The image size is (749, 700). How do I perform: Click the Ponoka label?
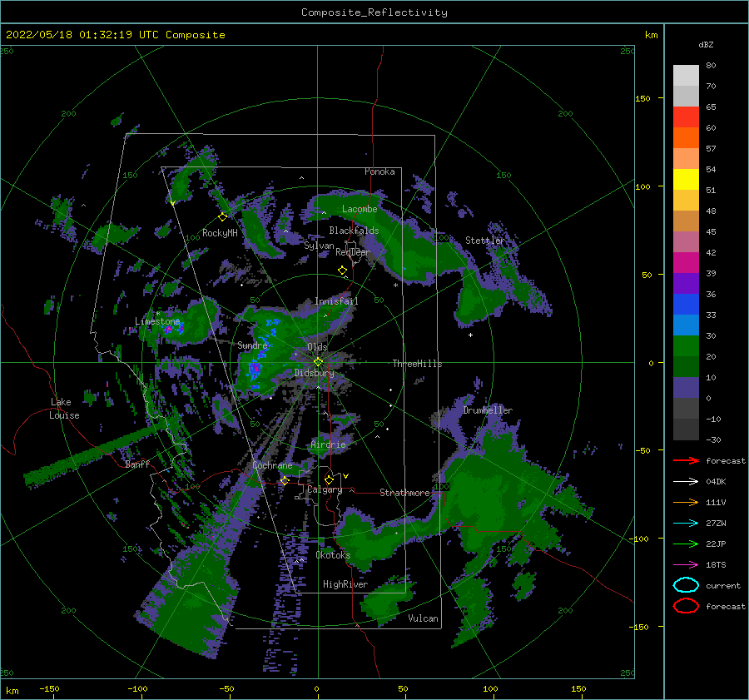coord(379,171)
